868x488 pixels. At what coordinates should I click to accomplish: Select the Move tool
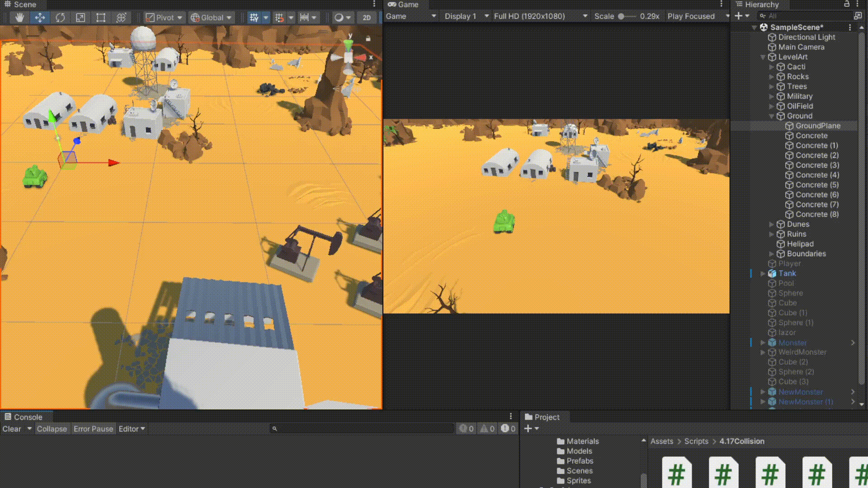coord(40,18)
